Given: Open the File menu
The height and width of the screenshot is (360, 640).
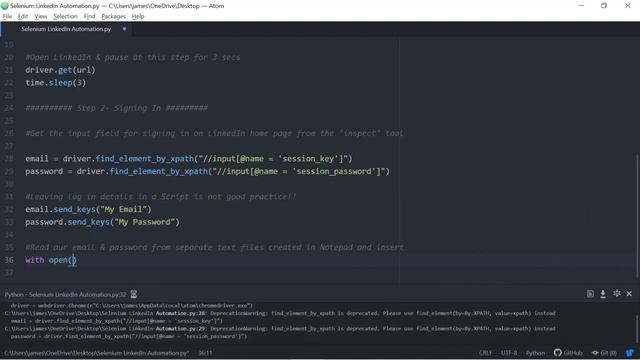Looking at the screenshot, I should pyautogui.click(x=7, y=16).
